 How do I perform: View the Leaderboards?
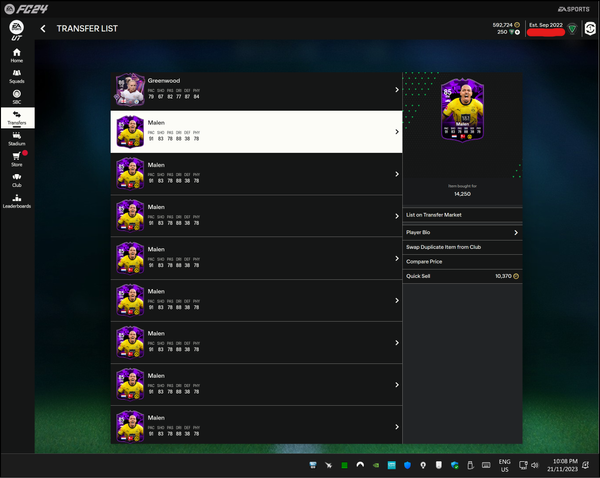click(x=17, y=200)
